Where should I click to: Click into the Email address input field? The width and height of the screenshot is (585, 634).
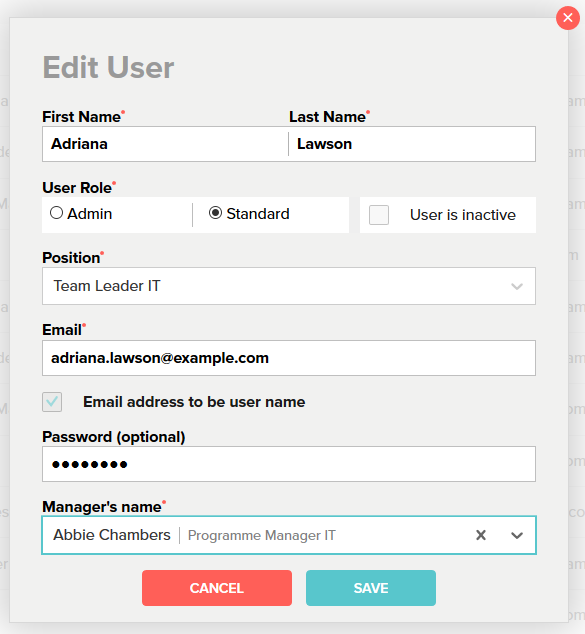point(289,358)
